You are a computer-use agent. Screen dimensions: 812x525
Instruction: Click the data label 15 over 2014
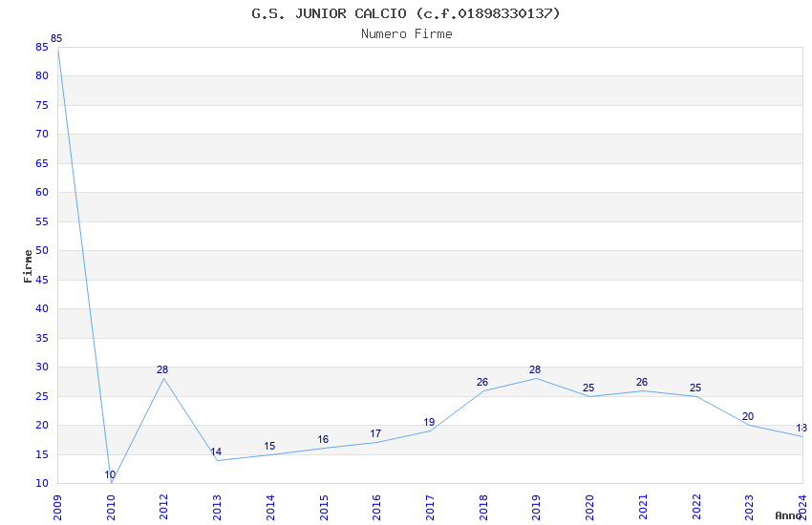(x=269, y=446)
